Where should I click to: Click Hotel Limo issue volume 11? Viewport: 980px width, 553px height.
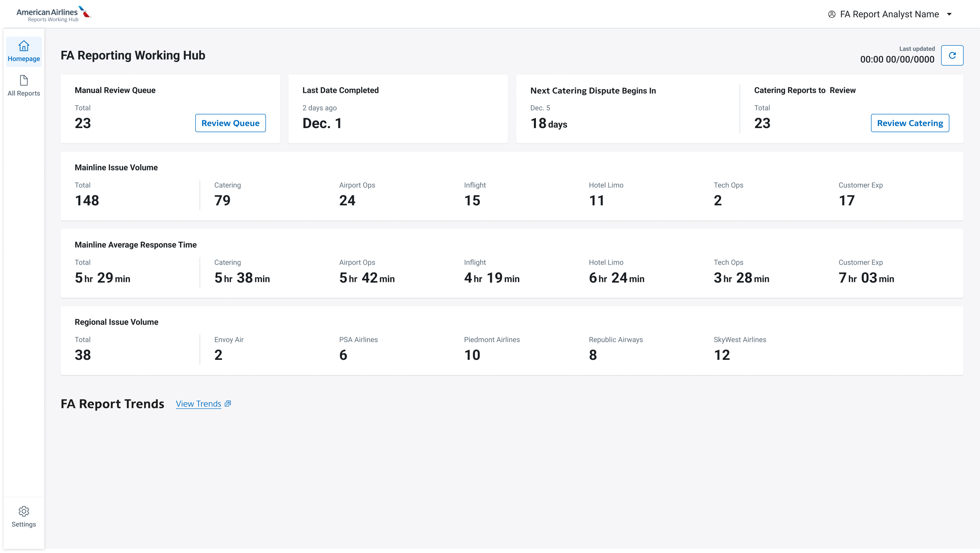coord(597,201)
